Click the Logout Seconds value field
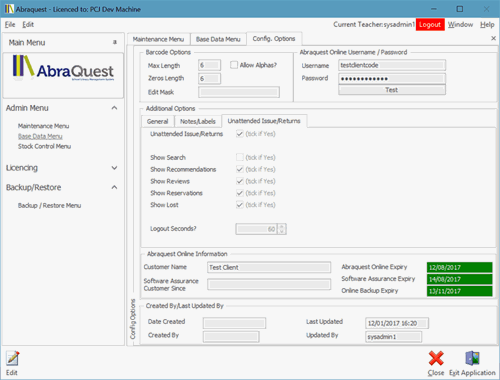This screenshot has height=380, width=500. tap(257, 229)
